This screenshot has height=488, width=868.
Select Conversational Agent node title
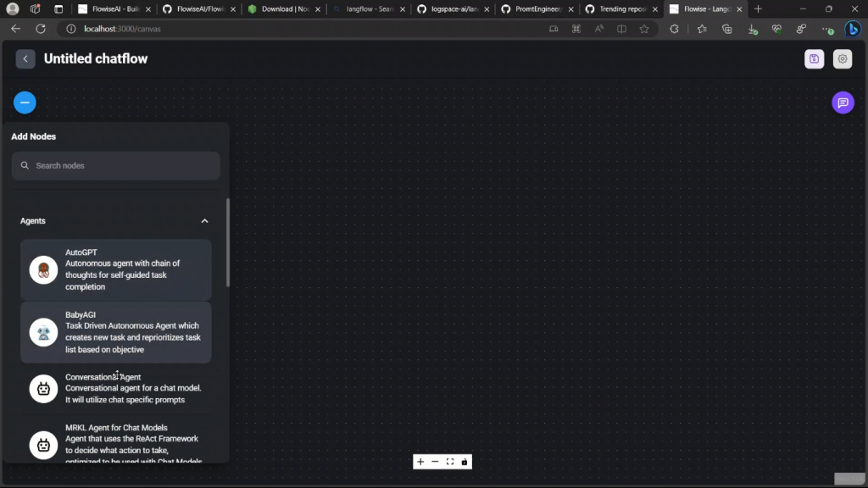coord(103,377)
